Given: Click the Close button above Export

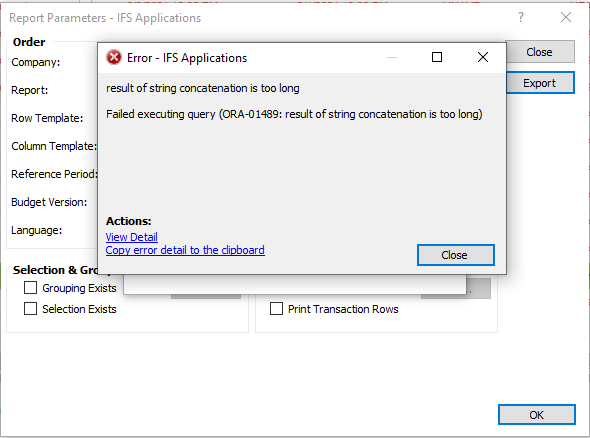Looking at the screenshot, I should 540,52.
